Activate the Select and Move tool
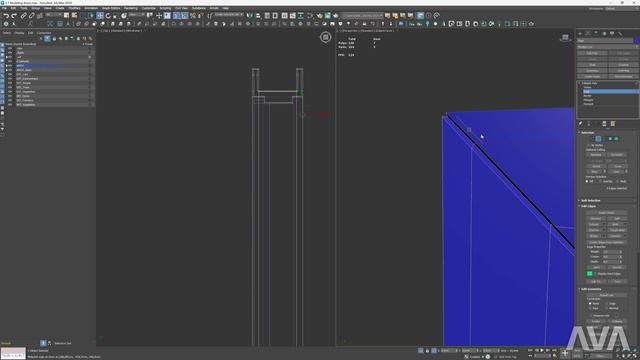This screenshot has height=360, width=640. 100,16
